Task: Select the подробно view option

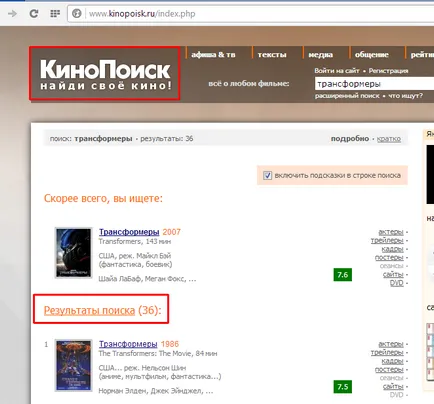Action: pyautogui.click(x=350, y=139)
